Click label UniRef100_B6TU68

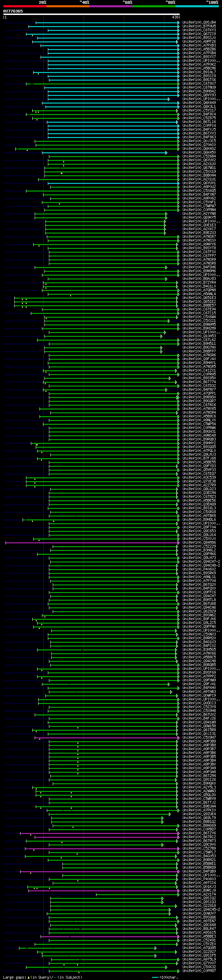coord(199,604)
